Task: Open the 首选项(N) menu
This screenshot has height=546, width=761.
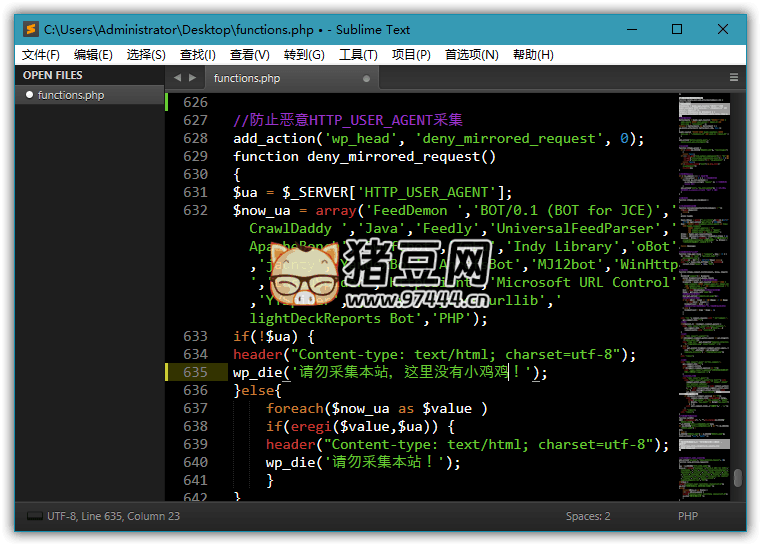Action: [472, 55]
